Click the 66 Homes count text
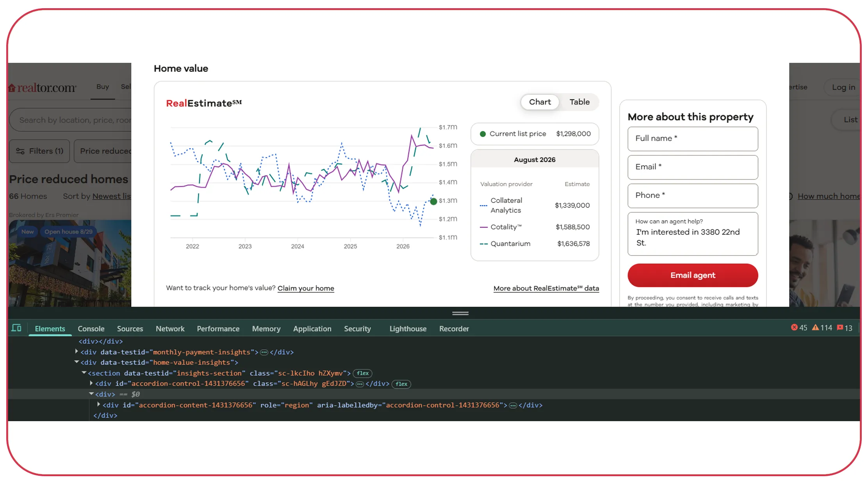The width and height of the screenshot is (868, 484). coord(28,196)
